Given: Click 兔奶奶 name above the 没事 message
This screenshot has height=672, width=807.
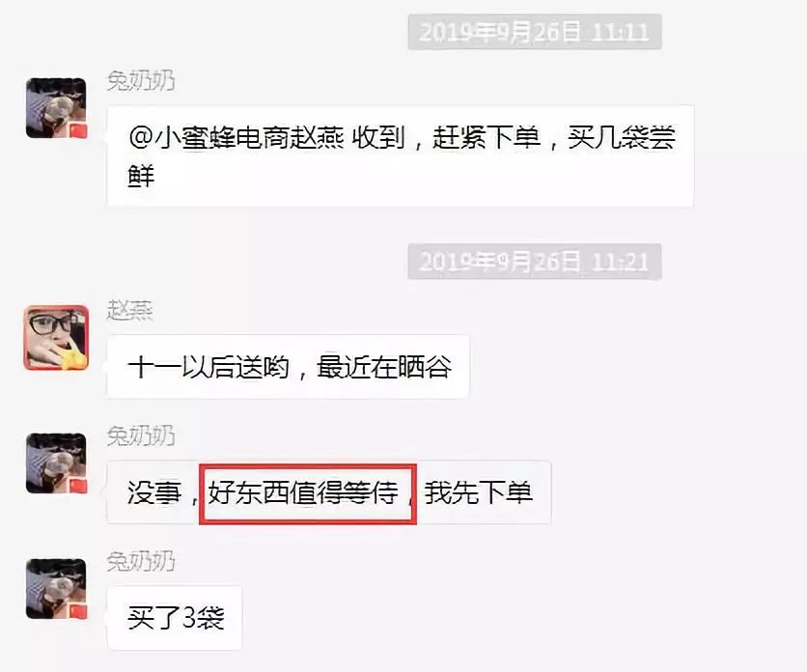Looking at the screenshot, I should [141, 435].
